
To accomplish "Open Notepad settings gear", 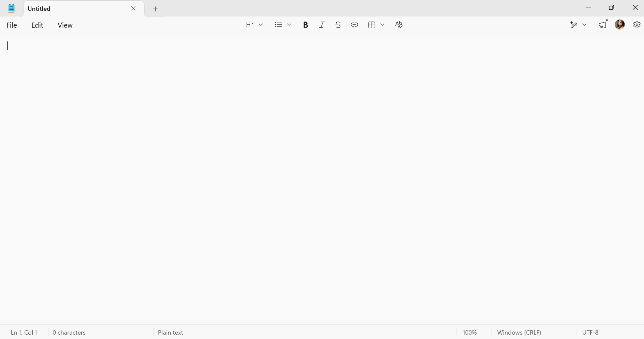I will (x=637, y=25).
